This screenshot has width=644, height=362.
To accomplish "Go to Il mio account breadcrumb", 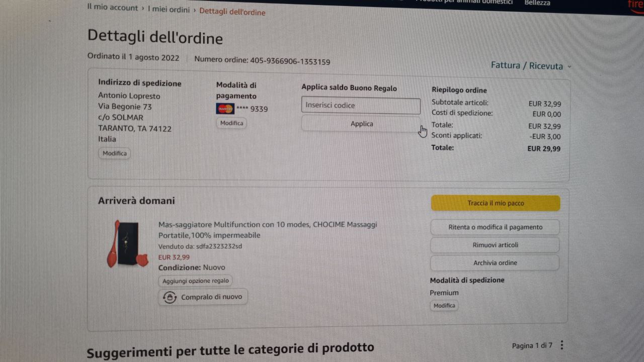I will tap(112, 8).
